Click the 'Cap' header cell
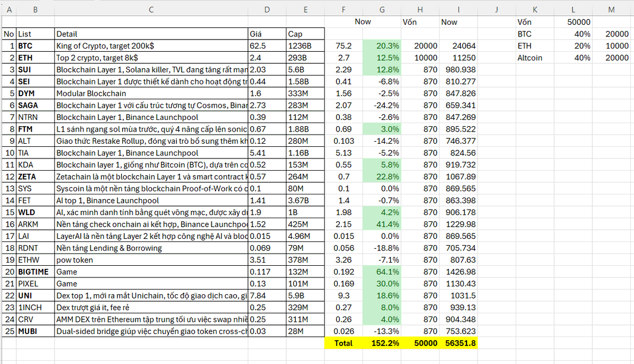 pos(305,34)
